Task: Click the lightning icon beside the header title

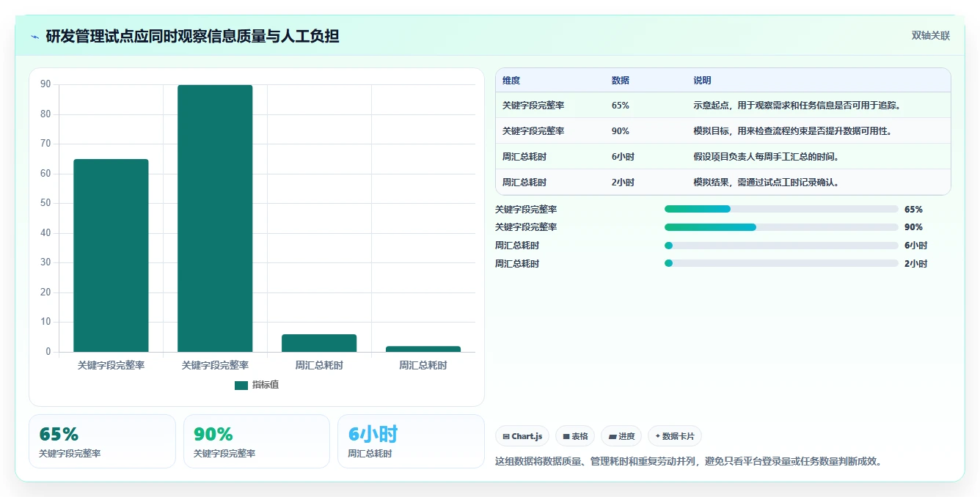Action: [34, 37]
